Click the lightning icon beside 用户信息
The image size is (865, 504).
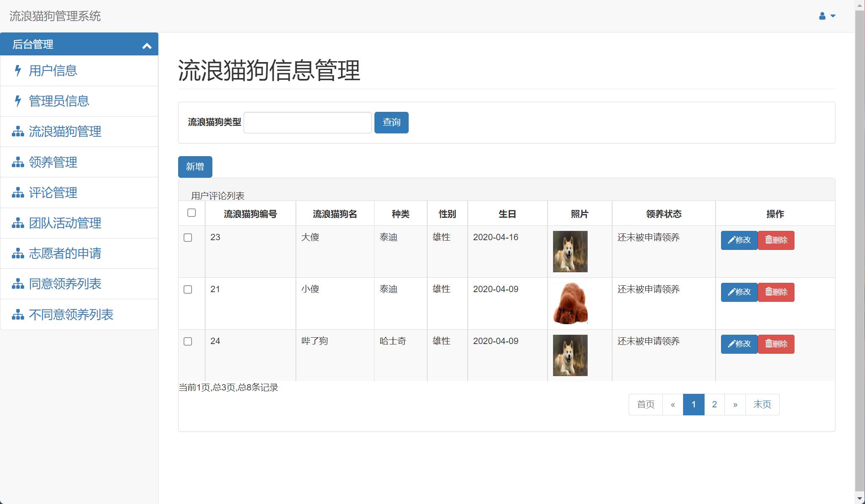[18, 70]
